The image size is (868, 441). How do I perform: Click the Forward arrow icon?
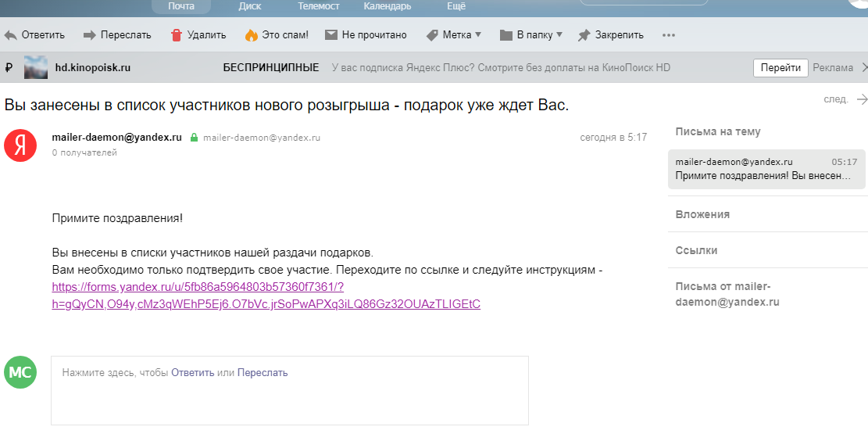89,35
